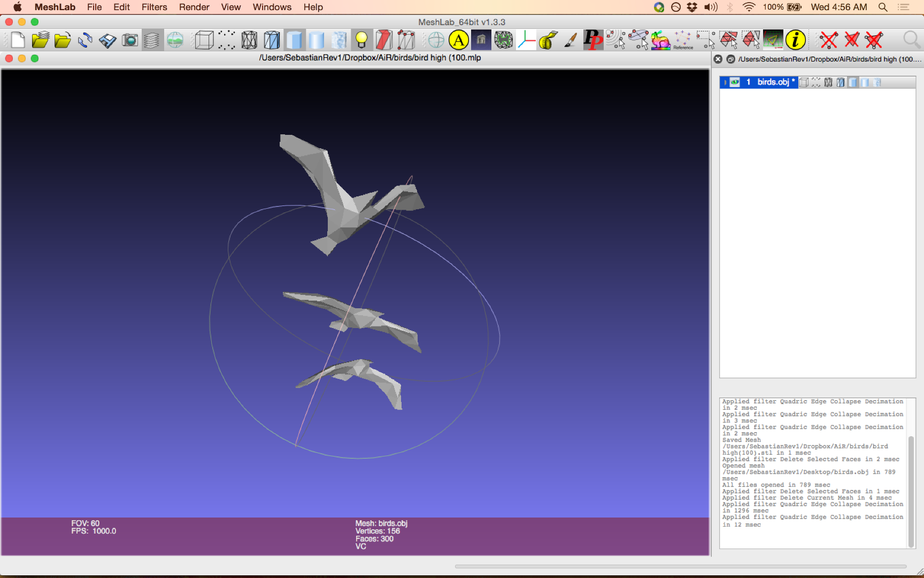Switch to points rendering mode
Image resolution: width=924 pixels, height=578 pixels.
point(226,40)
